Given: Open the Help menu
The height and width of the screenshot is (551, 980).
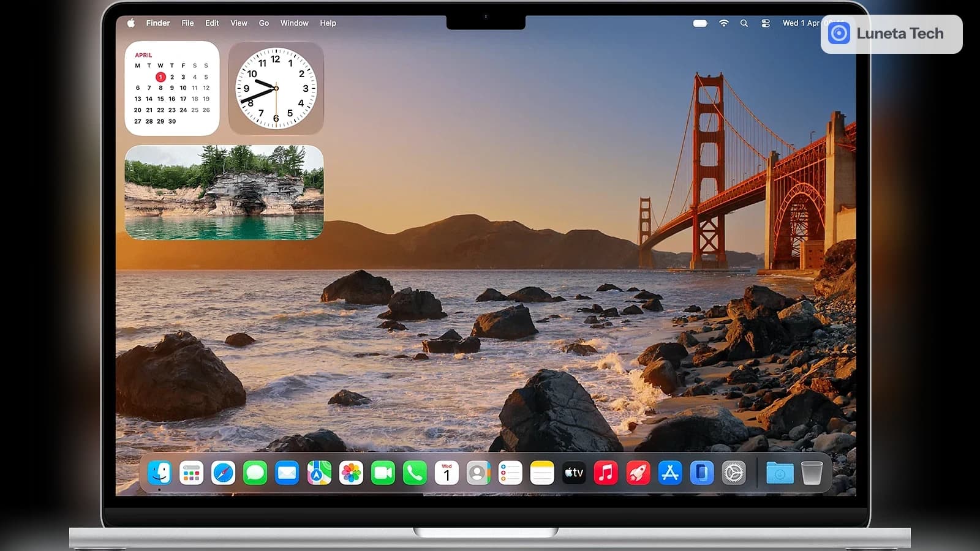Looking at the screenshot, I should (x=328, y=23).
